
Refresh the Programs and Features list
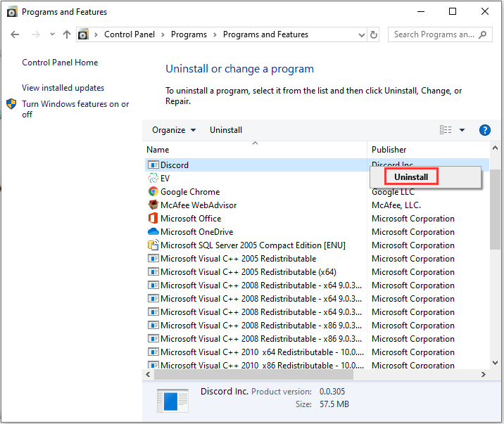(x=374, y=34)
